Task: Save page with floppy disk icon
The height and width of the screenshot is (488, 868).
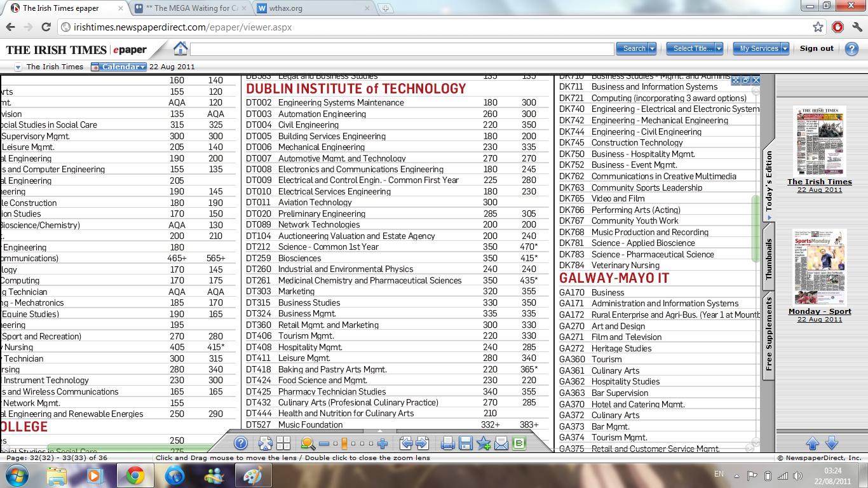Action: click(x=465, y=443)
